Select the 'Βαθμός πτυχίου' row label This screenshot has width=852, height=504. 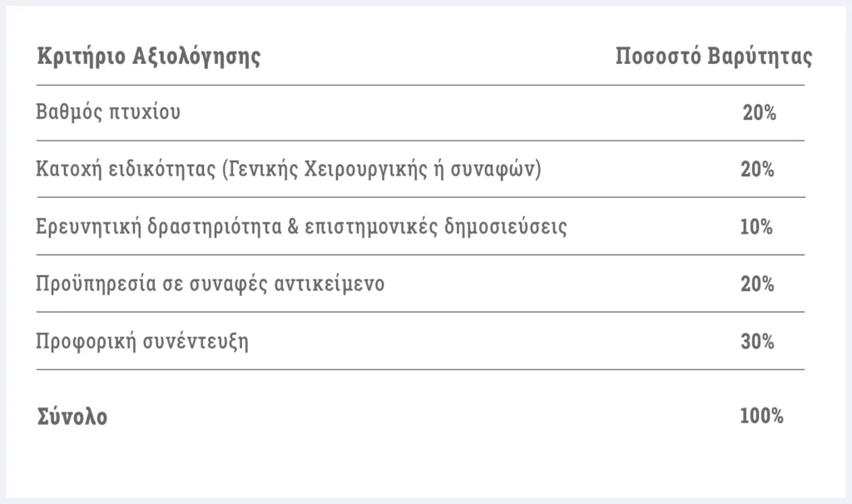point(108,112)
